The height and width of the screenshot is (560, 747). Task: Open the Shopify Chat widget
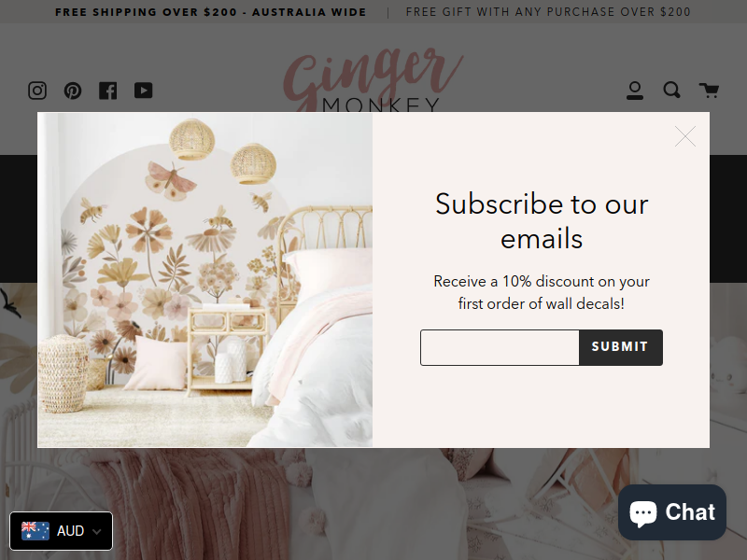coord(672,512)
